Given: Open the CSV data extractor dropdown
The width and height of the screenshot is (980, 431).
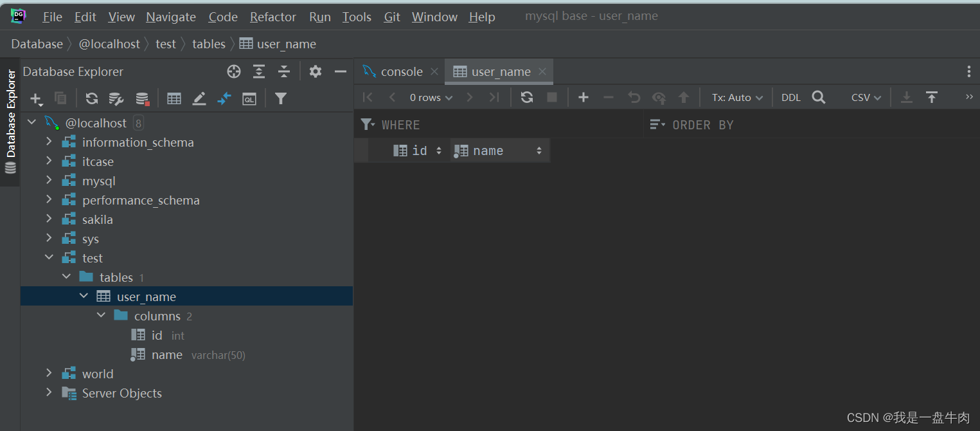Looking at the screenshot, I should click(x=866, y=98).
